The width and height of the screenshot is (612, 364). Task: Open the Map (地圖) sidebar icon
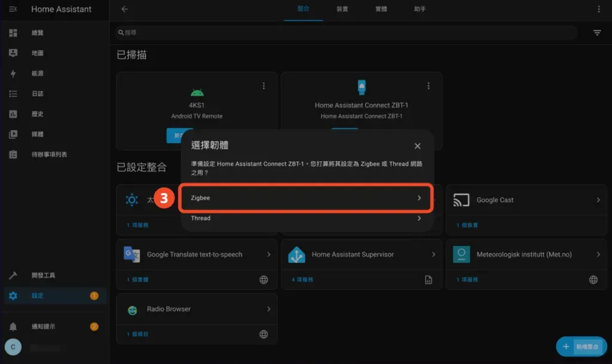pyautogui.click(x=12, y=53)
